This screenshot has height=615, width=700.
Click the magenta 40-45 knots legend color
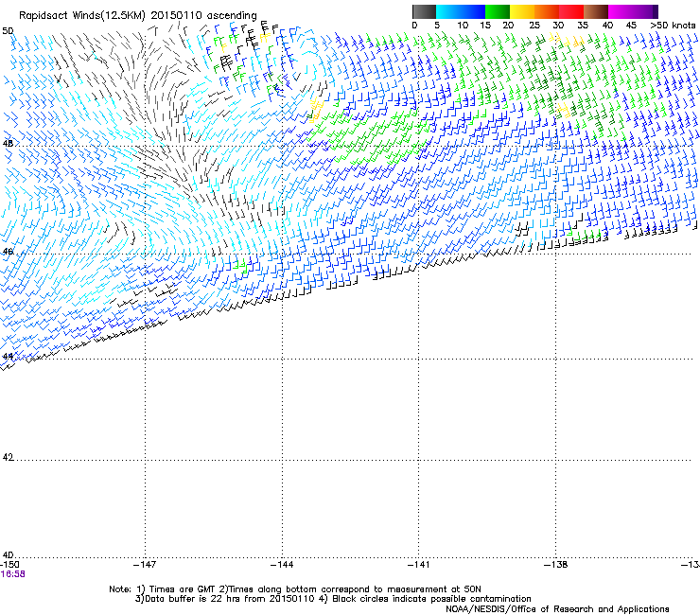point(621,11)
